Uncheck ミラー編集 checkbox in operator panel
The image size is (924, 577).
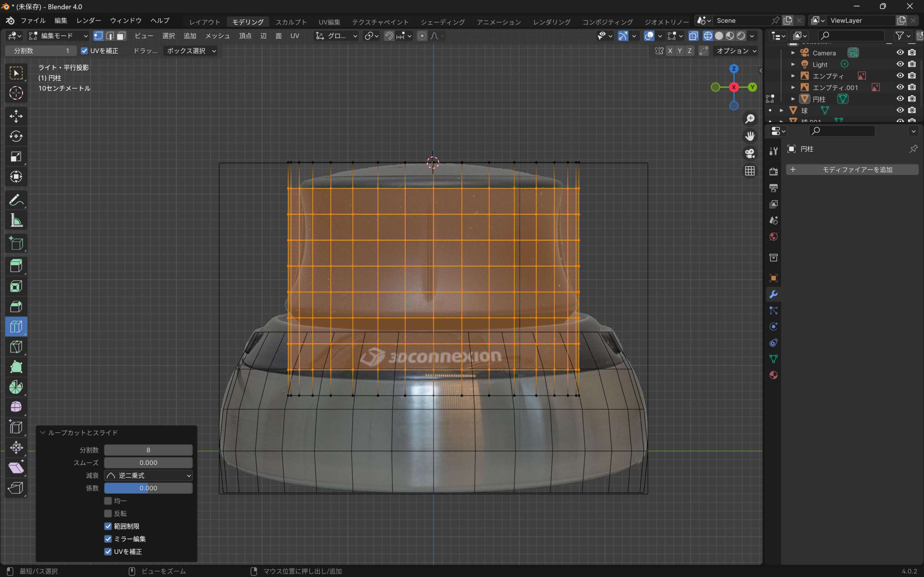point(108,539)
